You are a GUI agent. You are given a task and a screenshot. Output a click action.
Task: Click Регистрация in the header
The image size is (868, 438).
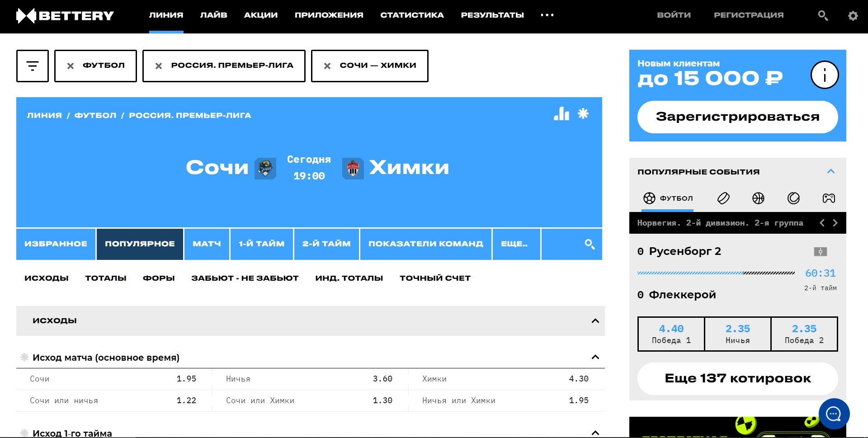(749, 15)
